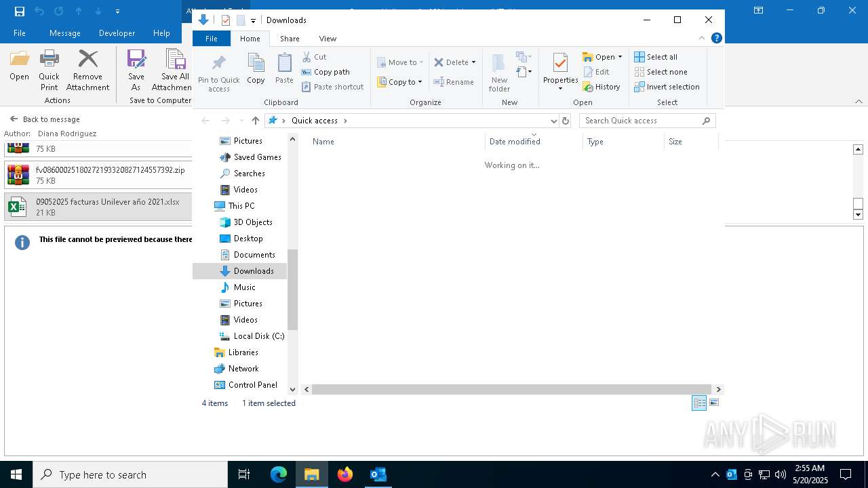This screenshot has width=868, height=488.
Task: Click the horizontal scrollbar in file list
Action: coord(512,389)
